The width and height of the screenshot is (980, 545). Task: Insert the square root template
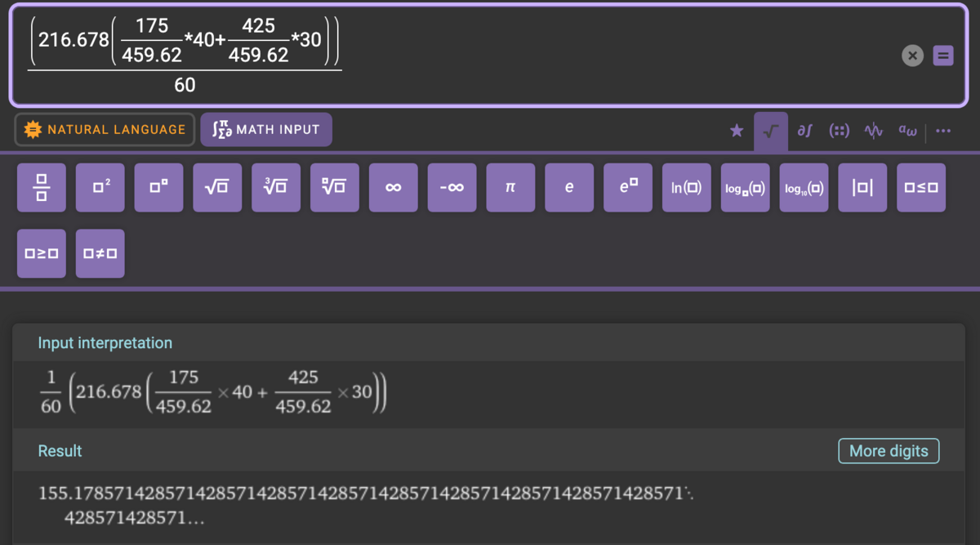click(x=217, y=187)
